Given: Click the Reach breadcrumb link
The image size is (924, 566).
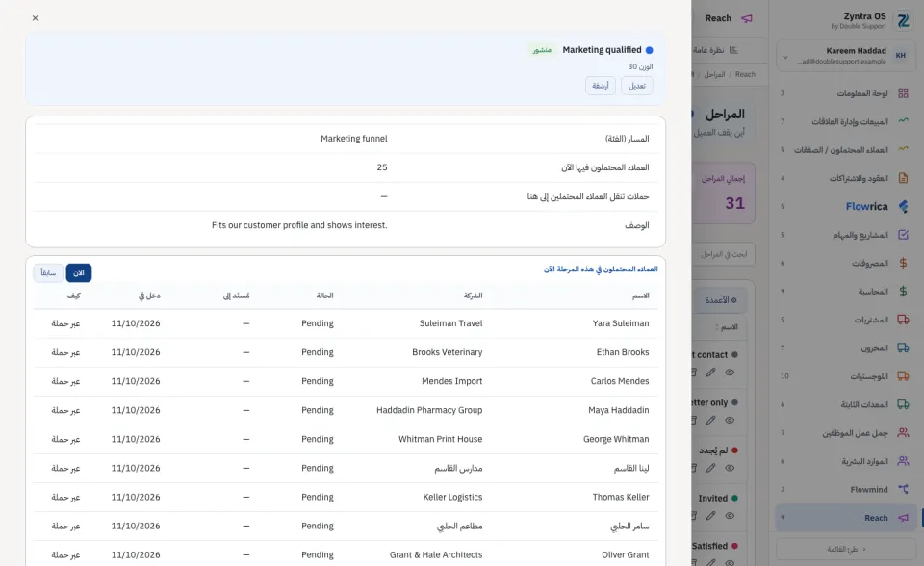Looking at the screenshot, I should (745, 74).
